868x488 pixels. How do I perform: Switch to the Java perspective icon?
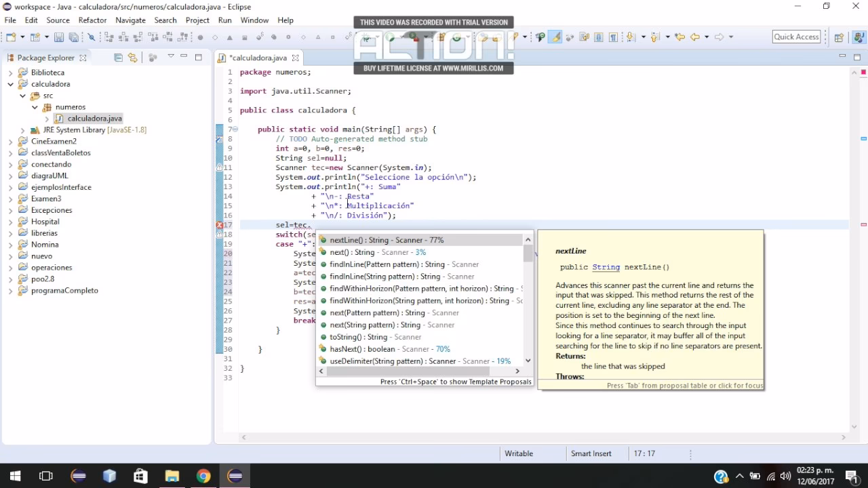tap(859, 37)
